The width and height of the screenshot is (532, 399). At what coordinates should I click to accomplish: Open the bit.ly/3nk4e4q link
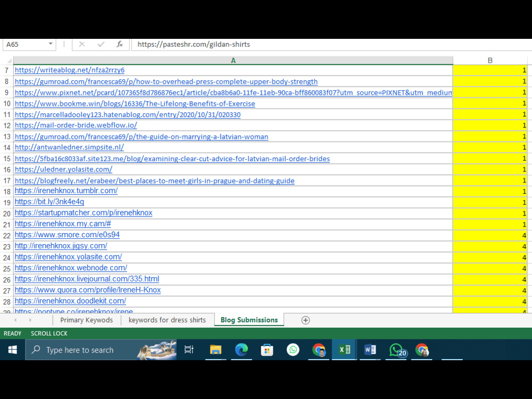pos(49,202)
